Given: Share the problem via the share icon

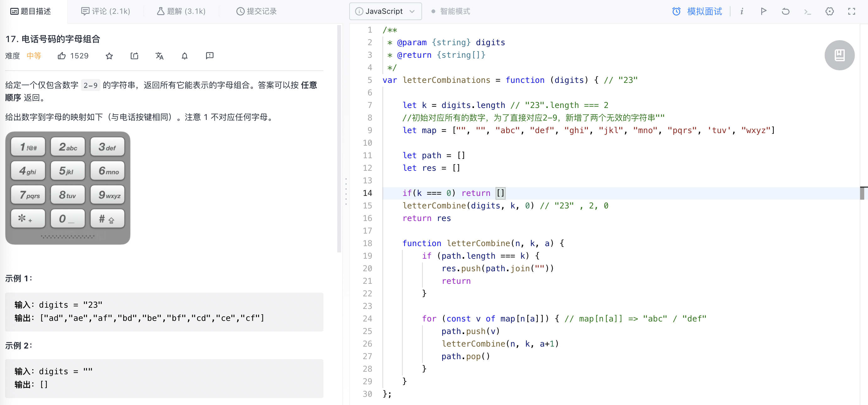Looking at the screenshot, I should pyautogui.click(x=134, y=56).
